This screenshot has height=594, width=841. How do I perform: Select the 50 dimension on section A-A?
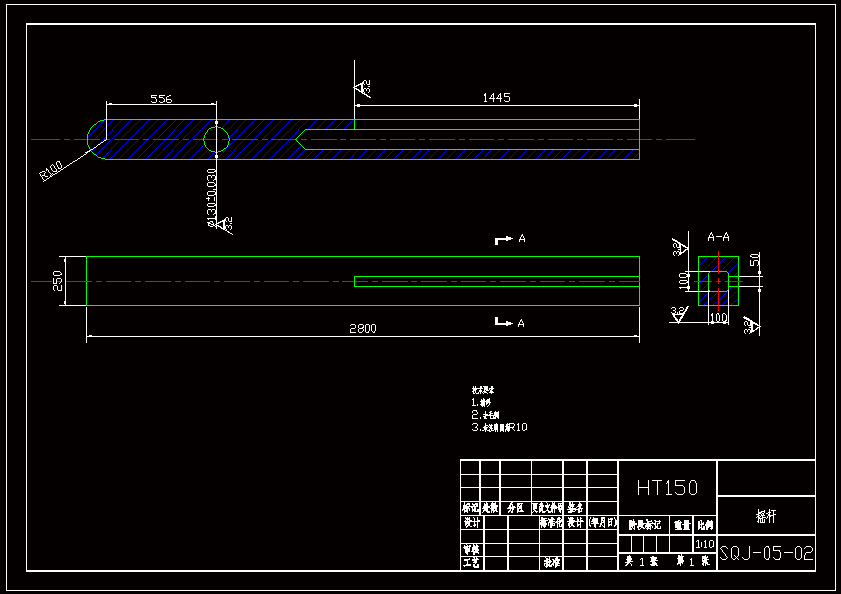coord(755,260)
